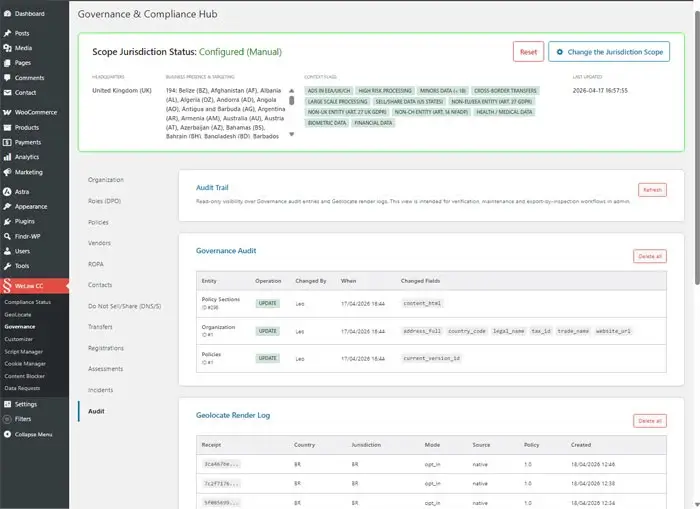Refresh the Audit Trail
700x509 pixels.
pos(652,190)
